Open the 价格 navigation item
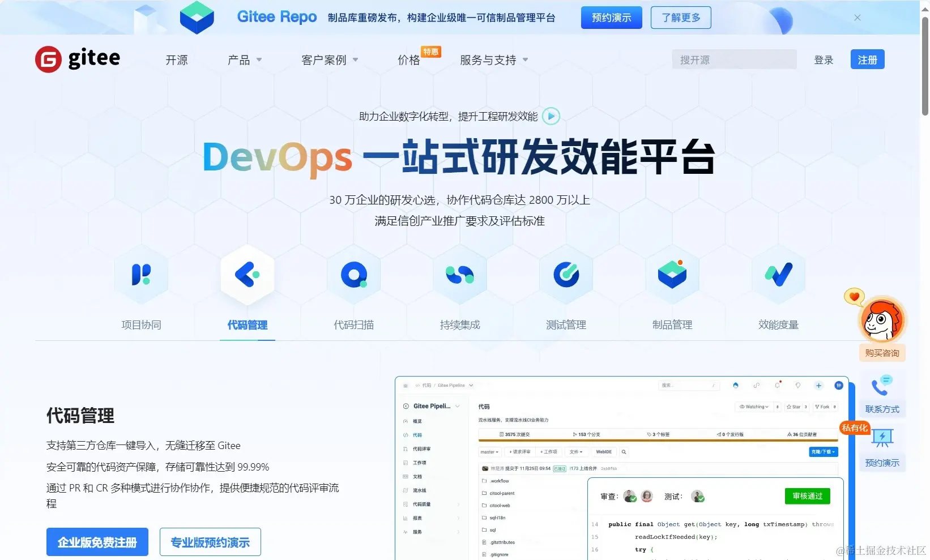 click(x=408, y=60)
